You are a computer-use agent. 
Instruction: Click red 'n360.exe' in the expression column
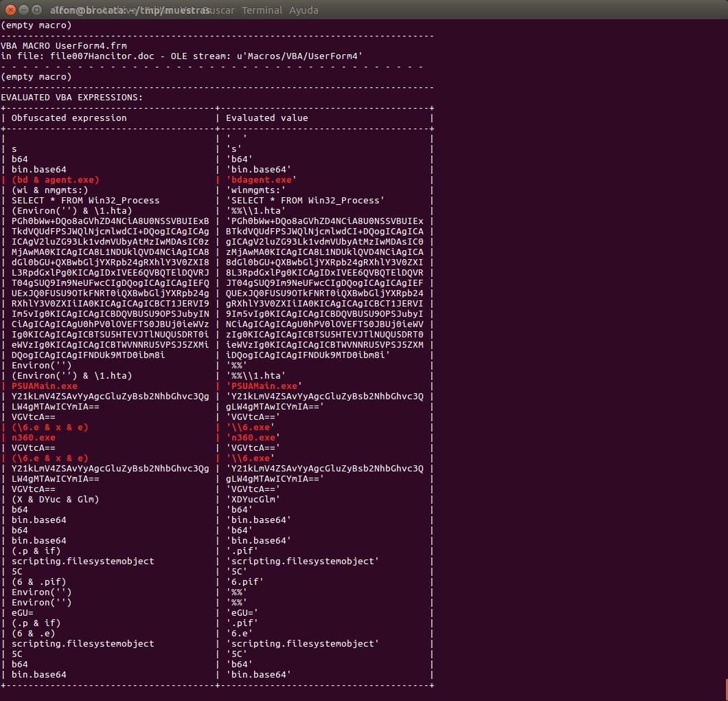(x=34, y=437)
